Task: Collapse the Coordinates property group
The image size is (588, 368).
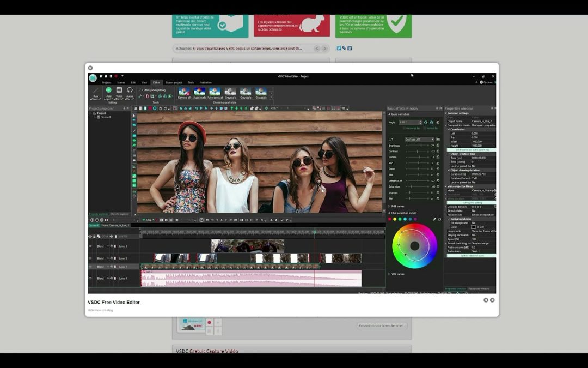Action: 449,129
